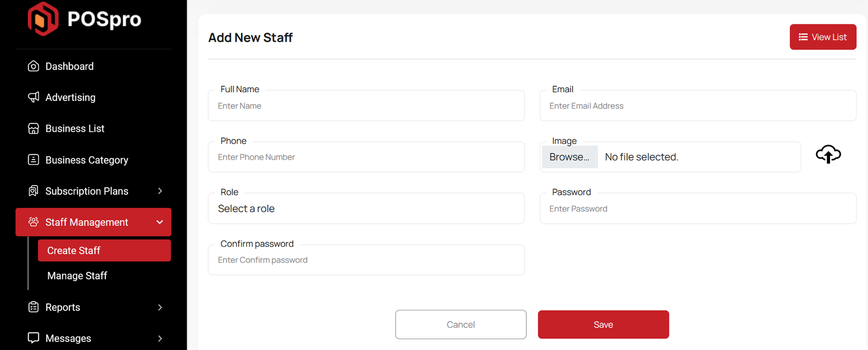Open the Select a role dropdown
868x350 pixels.
click(x=366, y=209)
